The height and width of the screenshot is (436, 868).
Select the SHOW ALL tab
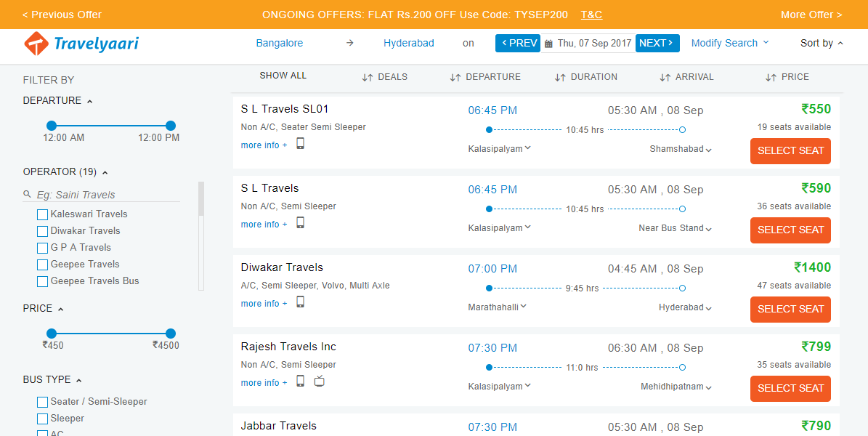pyautogui.click(x=283, y=76)
